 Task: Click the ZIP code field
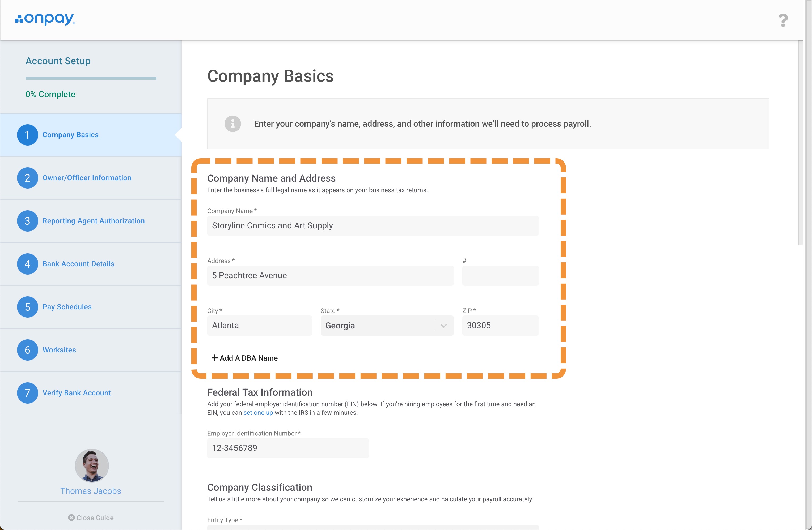pos(500,325)
